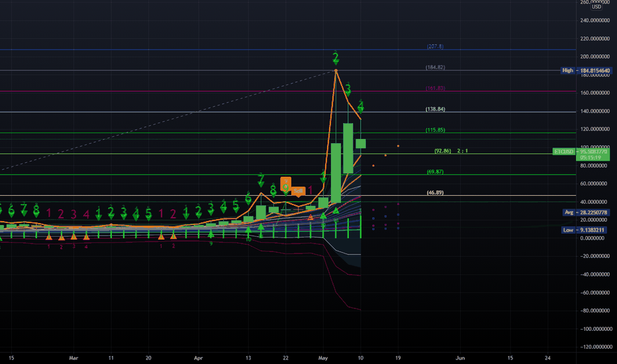Click the Mar label on the time axis
This screenshot has height=364, width=617.
click(x=73, y=358)
